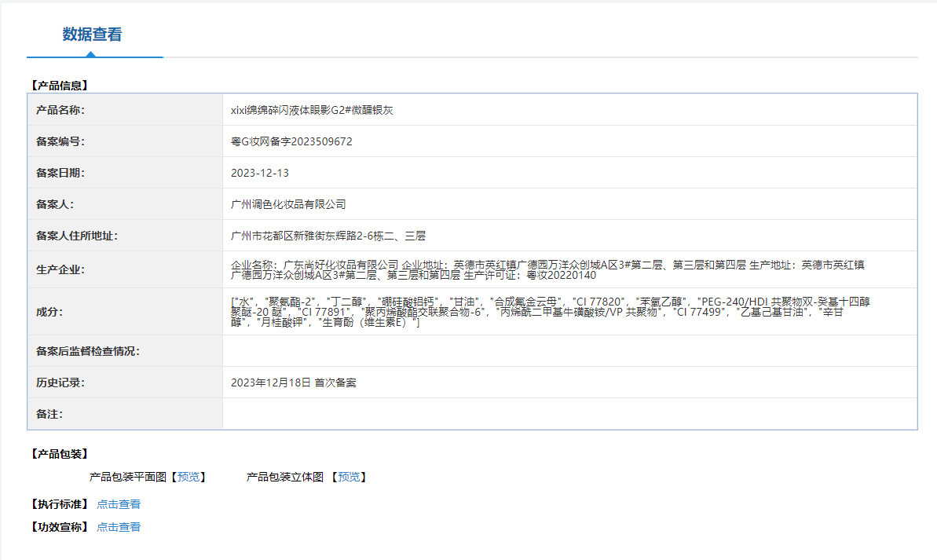Click the 【产品包装】 section heading
Image resolution: width=937 pixels, height=560 pixels.
pyautogui.click(x=60, y=454)
